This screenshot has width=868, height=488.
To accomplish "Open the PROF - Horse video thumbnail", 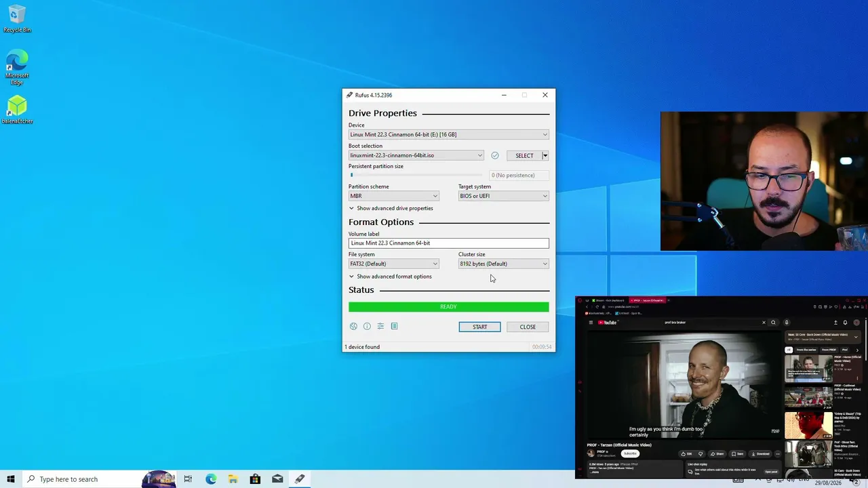I will point(808,369).
